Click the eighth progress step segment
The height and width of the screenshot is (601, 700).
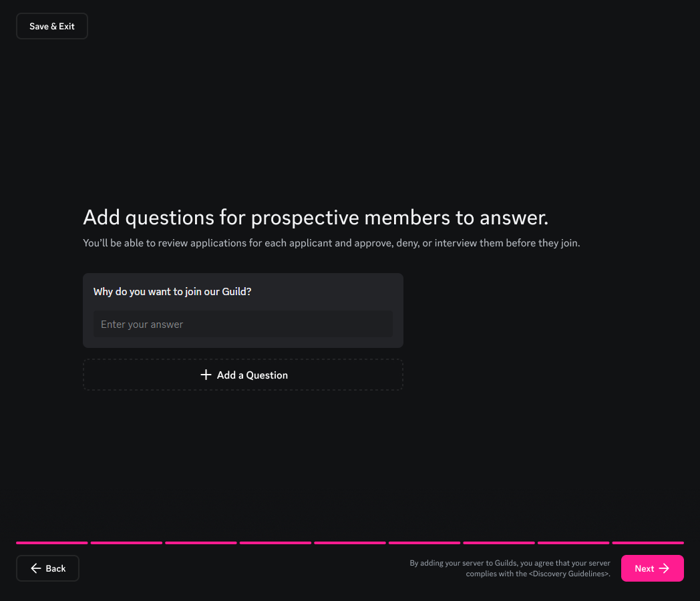pos(573,543)
